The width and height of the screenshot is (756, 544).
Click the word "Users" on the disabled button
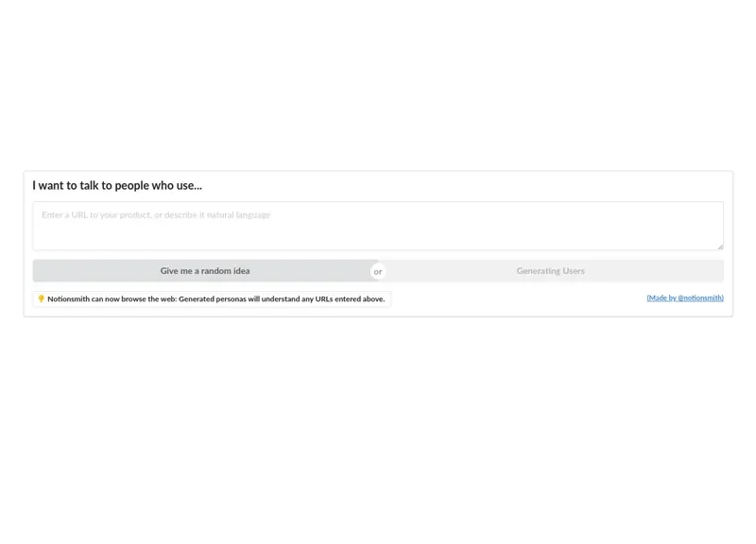(x=572, y=271)
